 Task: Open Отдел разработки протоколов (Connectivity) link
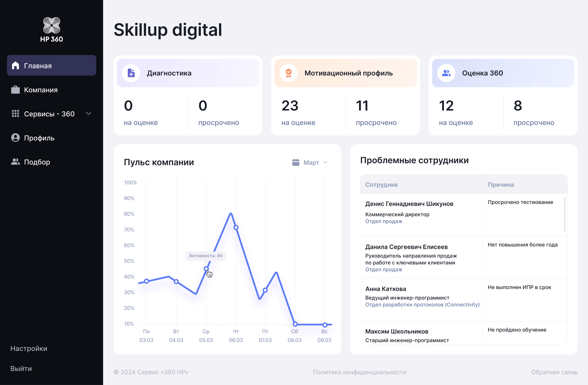[x=422, y=304]
